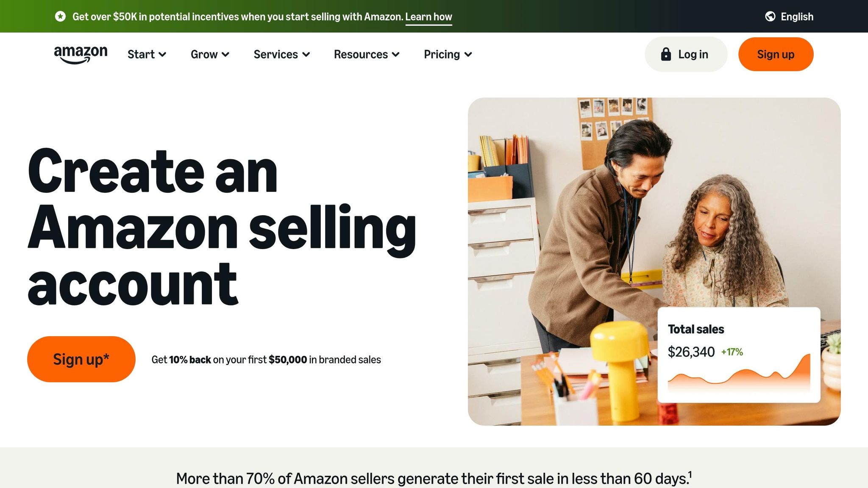
Task: Click the Log in button
Action: pyautogui.click(x=686, y=54)
